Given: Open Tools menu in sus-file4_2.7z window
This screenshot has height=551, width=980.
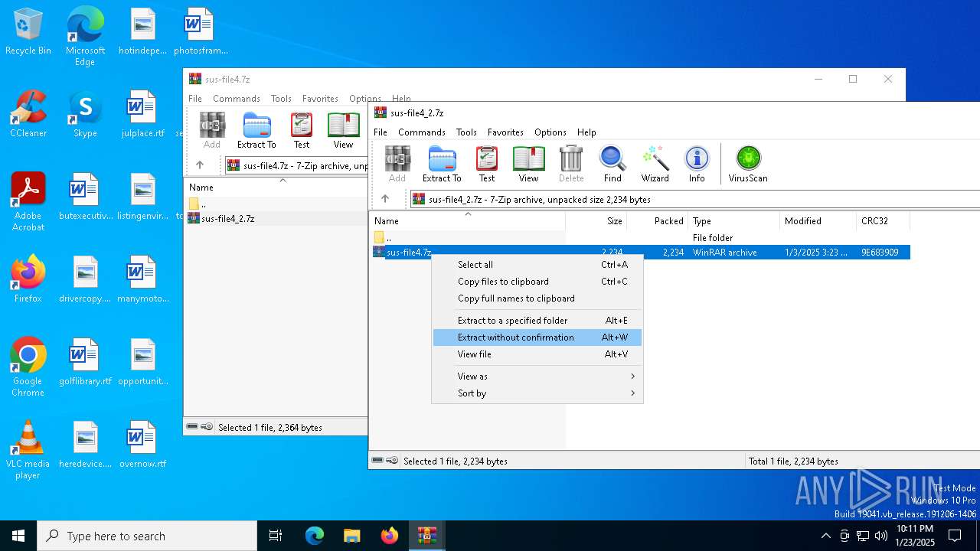Looking at the screenshot, I should [x=466, y=132].
